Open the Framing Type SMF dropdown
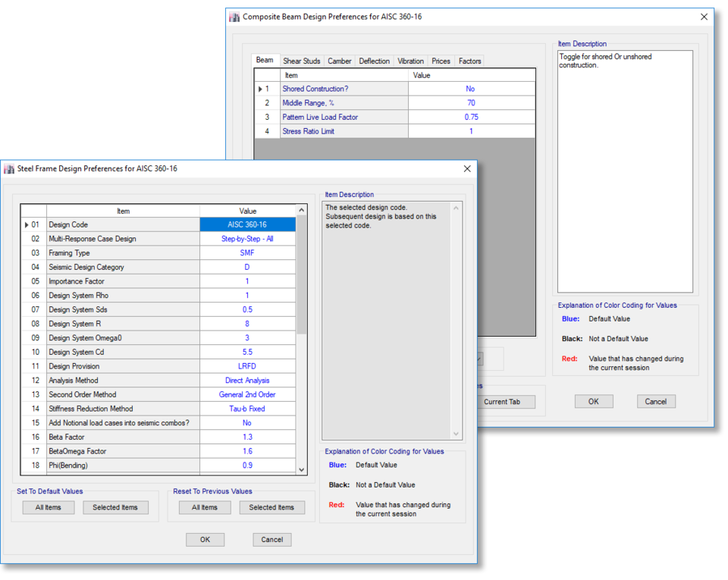This screenshot has width=728, height=580. pyautogui.click(x=246, y=252)
